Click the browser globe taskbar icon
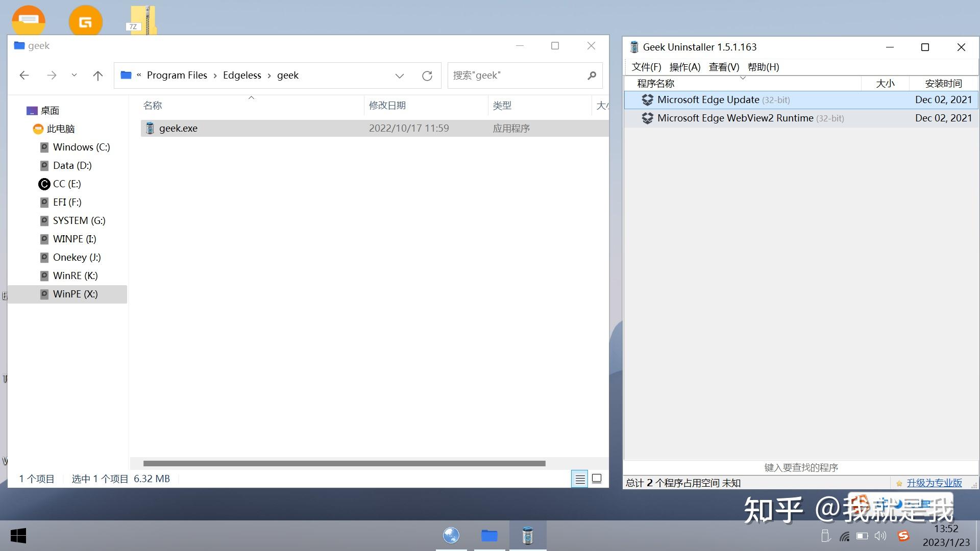 451,536
